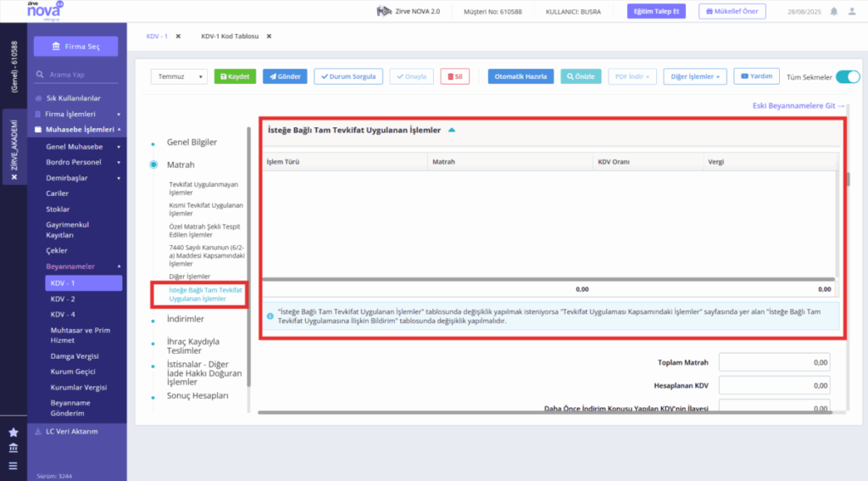Viewport: 868px width, 481px height.
Task: Open İndirimler step
Action: pyautogui.click(x=186, y=319)
